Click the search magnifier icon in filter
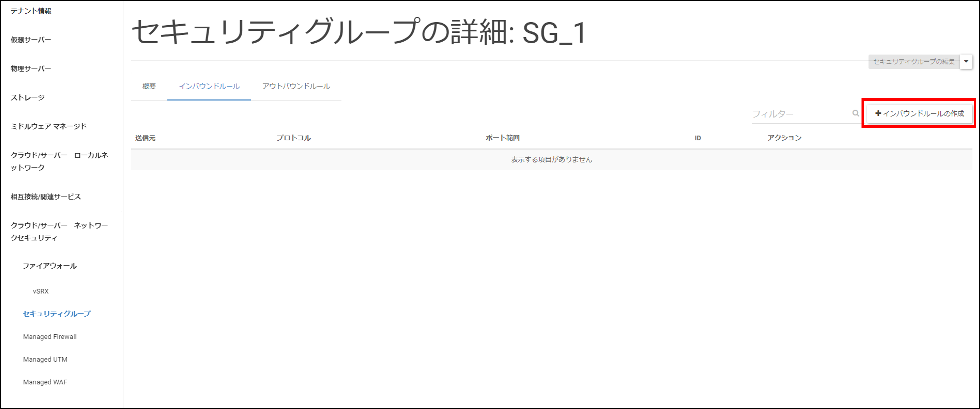This screenshot has width=980, height=409. tap(855, 113)
